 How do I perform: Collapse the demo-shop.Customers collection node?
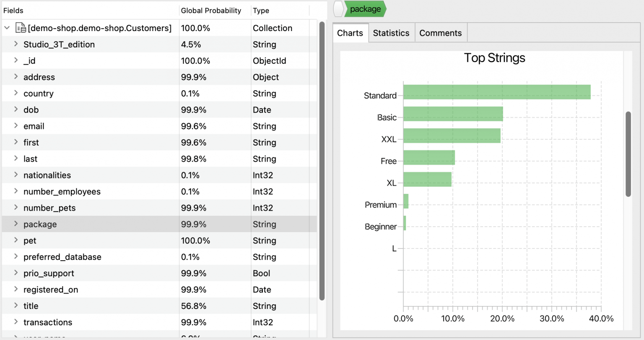click(7, 27)
